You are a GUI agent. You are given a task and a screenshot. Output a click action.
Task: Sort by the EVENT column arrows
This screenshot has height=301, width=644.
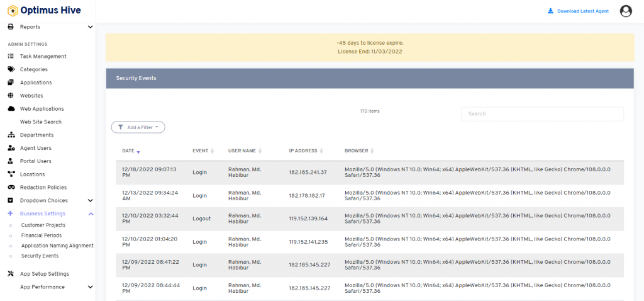tap(213, 151)
